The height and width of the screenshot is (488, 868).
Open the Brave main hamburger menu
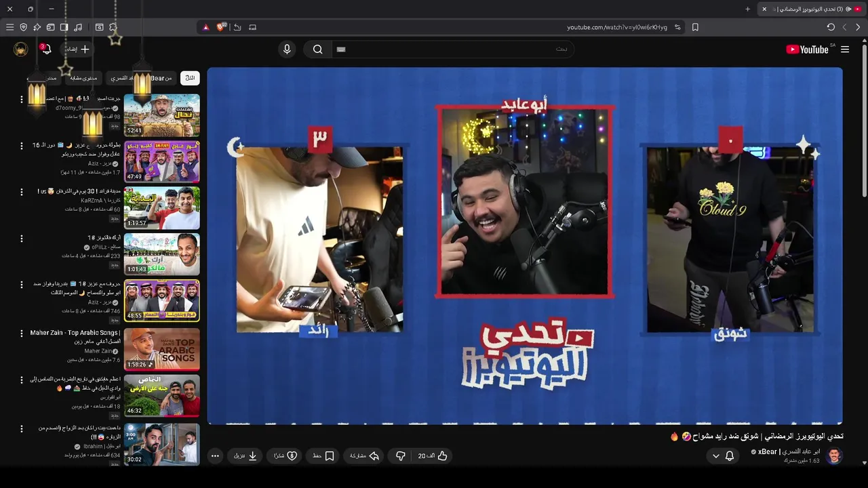9,27
